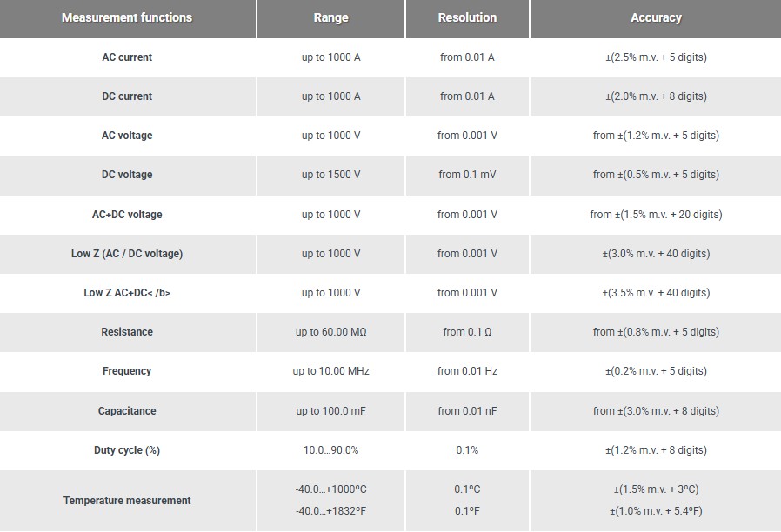Click the Capacitance range 'up to 100.0 mF'

[x=330, y=411]
